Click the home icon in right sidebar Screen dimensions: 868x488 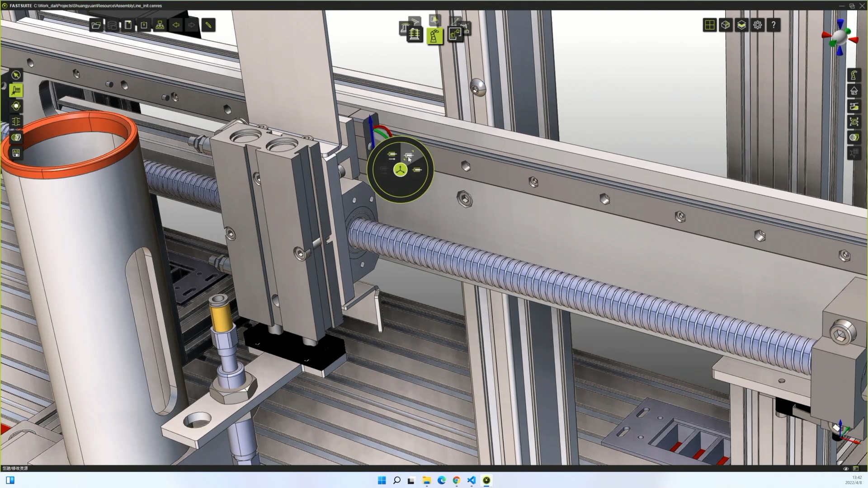coord(854,91)
